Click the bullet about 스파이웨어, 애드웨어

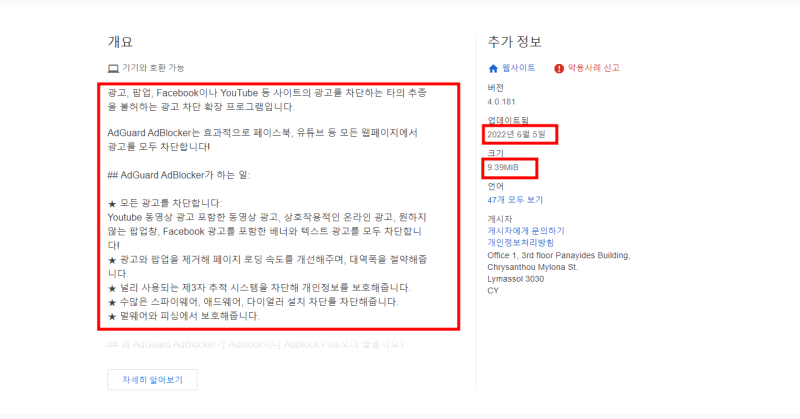click(x=253, y=303)
